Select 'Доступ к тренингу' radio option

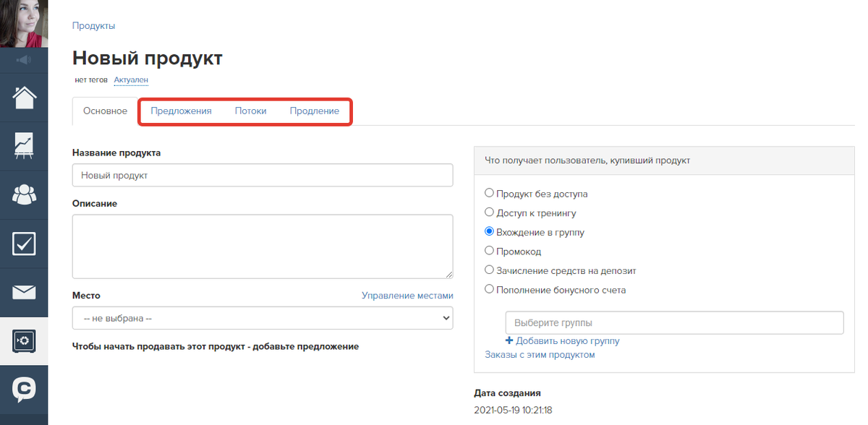tap(490, 213)
